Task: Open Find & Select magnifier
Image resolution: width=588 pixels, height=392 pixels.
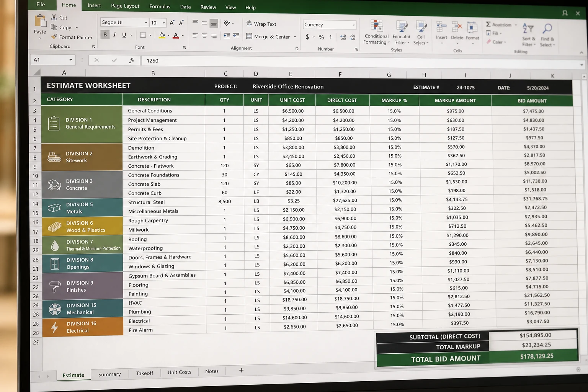Action: coord(547,34)
